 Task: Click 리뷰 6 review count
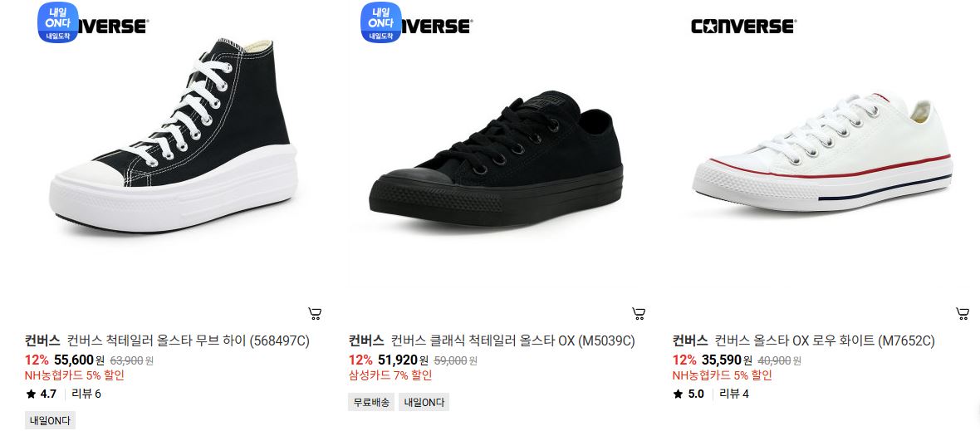[x=86, y=394]
